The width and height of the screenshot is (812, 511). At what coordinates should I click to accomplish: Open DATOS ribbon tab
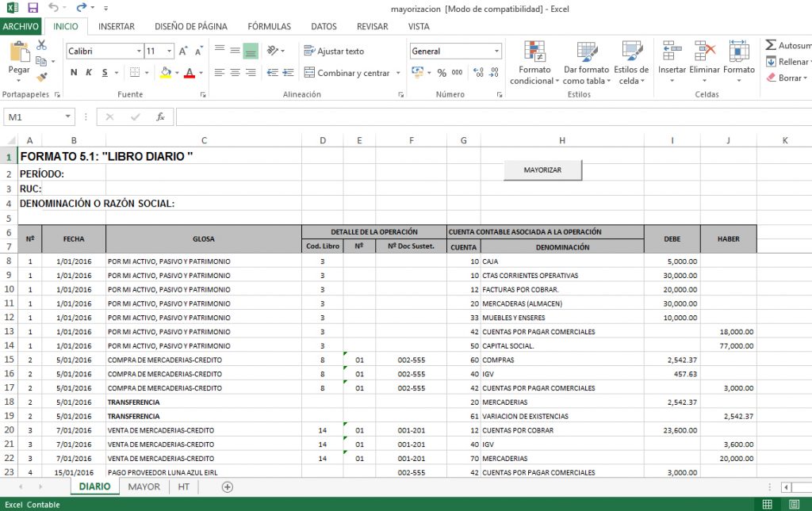tap(324, 26)
